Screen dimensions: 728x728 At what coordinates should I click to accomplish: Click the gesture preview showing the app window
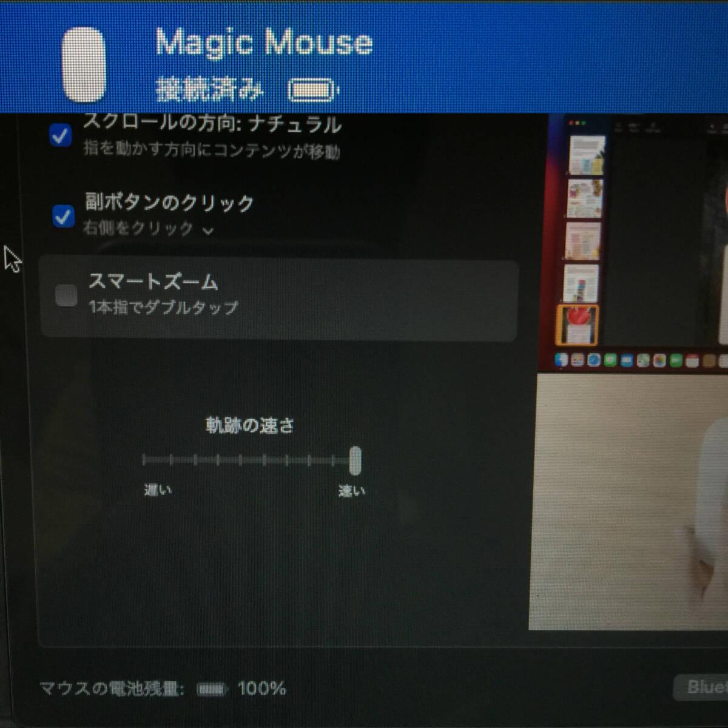[633, 242]
